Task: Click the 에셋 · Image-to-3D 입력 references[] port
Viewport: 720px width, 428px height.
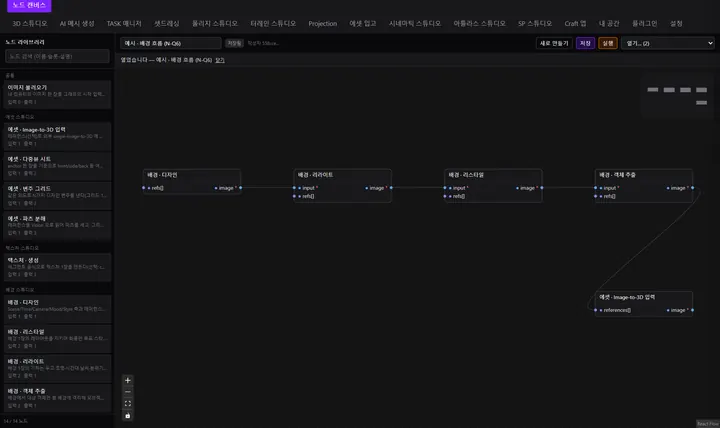Action: tap(596, 310)
